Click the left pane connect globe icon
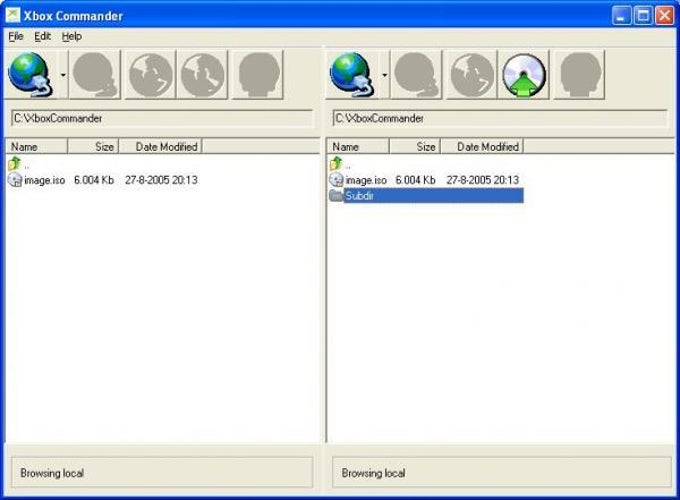 (31, 75)
